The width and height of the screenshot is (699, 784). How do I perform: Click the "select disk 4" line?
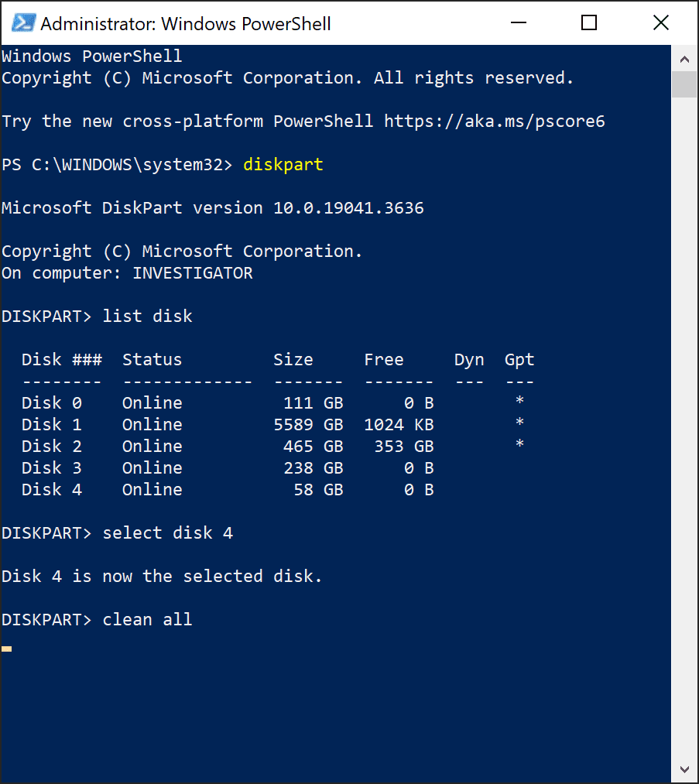click(x=168, y=532)
